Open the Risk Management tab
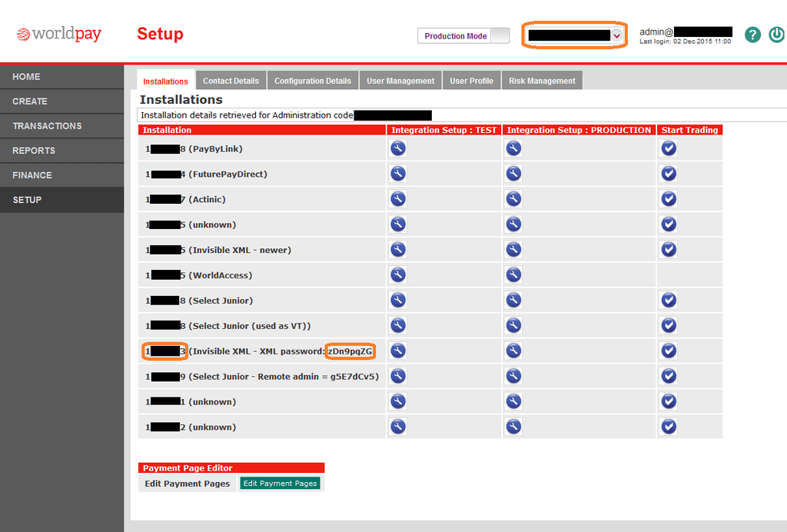Screen dimensions: 787x532 click(x=542, y=81)
